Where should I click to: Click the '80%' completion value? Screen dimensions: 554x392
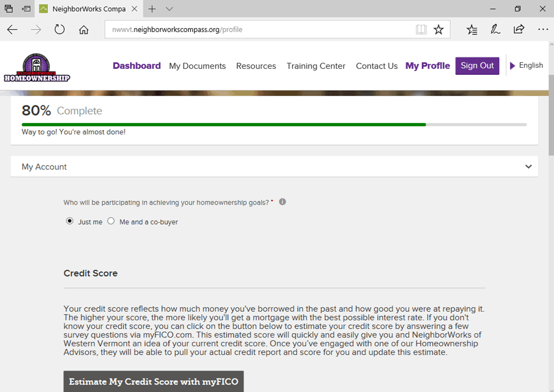(x=36, y=111)
